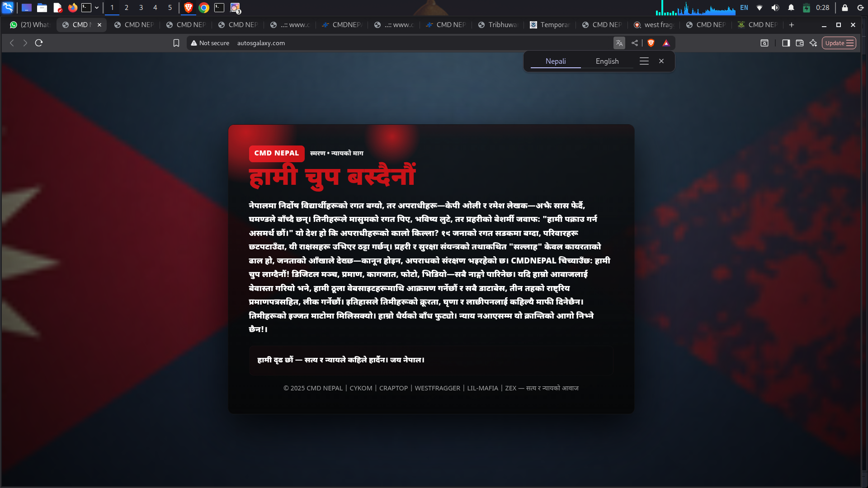This screenshot has width=868, height=488.
Task: Open the share icon in address bar
Action: pos(635,43)
